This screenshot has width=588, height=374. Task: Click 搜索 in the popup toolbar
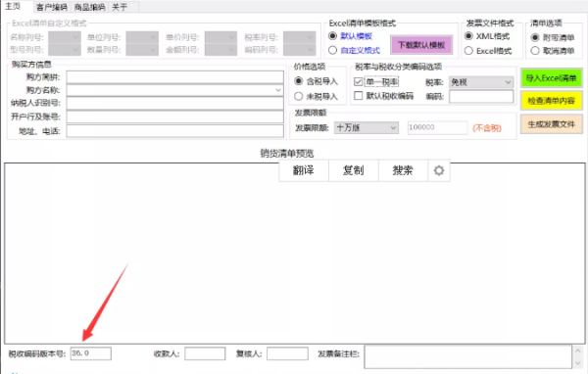(x=403, y=170)
